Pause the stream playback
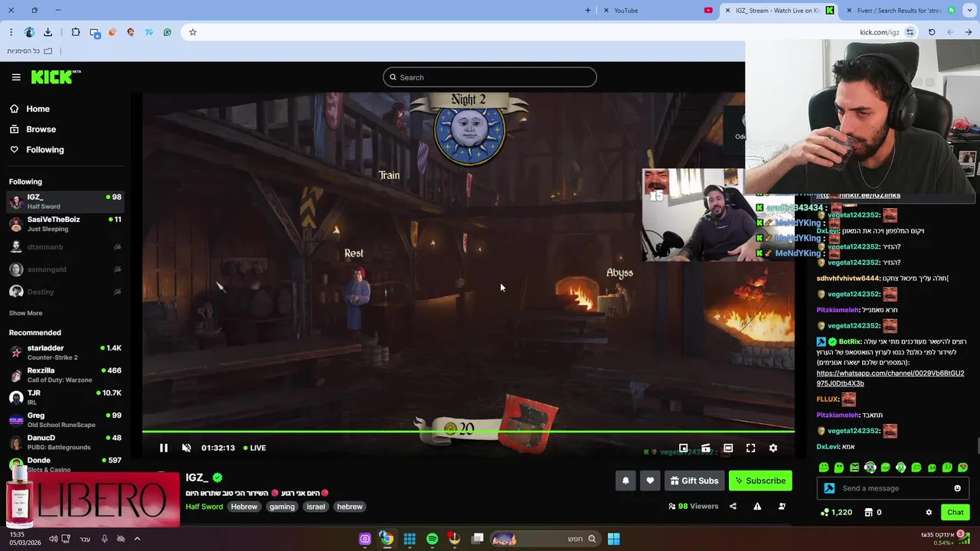The width and height of the screenshot is (980, 551). [163, 448]
